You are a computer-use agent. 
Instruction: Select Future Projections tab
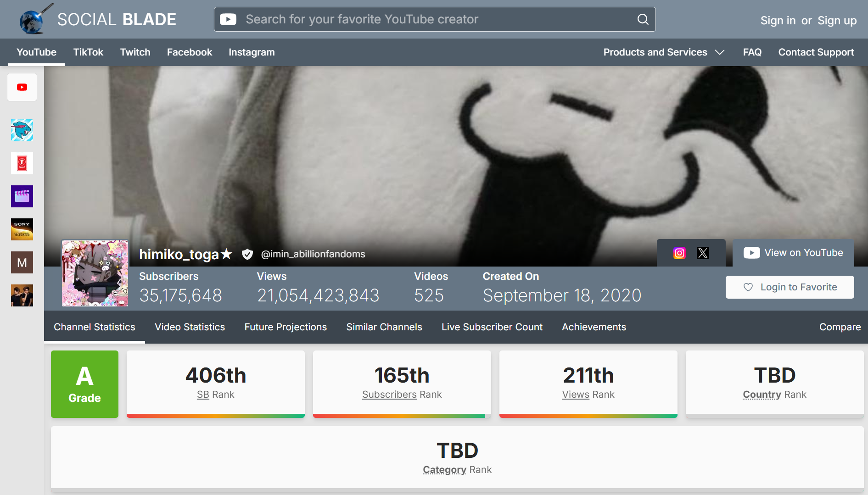pos(286,327)
